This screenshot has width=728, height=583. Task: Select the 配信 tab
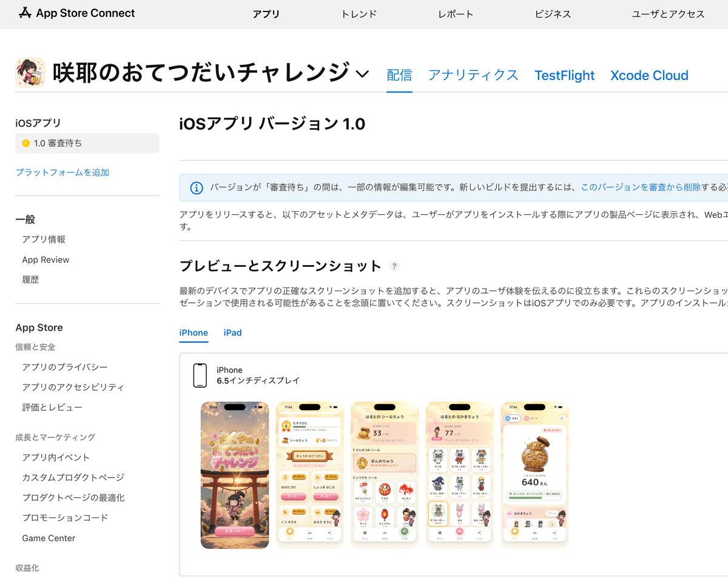click(399, 75)
